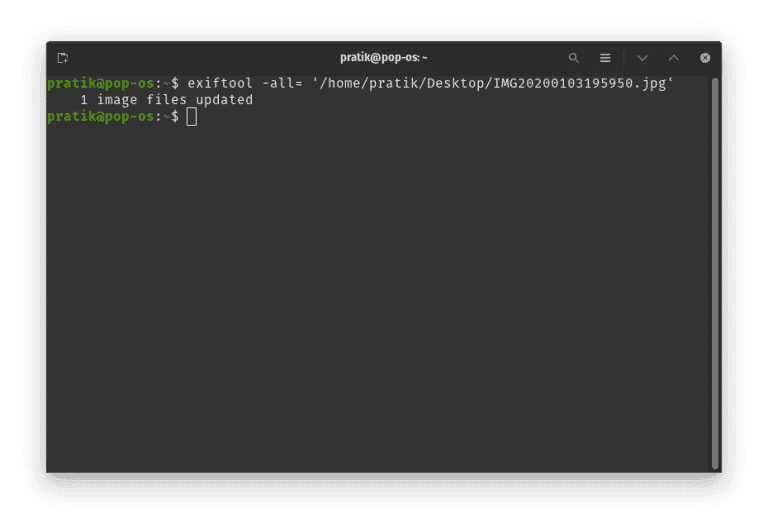Viewport: 768px width, 524px height.
Task: Click the dollar sign before exiftool
Action: [175, 83]
